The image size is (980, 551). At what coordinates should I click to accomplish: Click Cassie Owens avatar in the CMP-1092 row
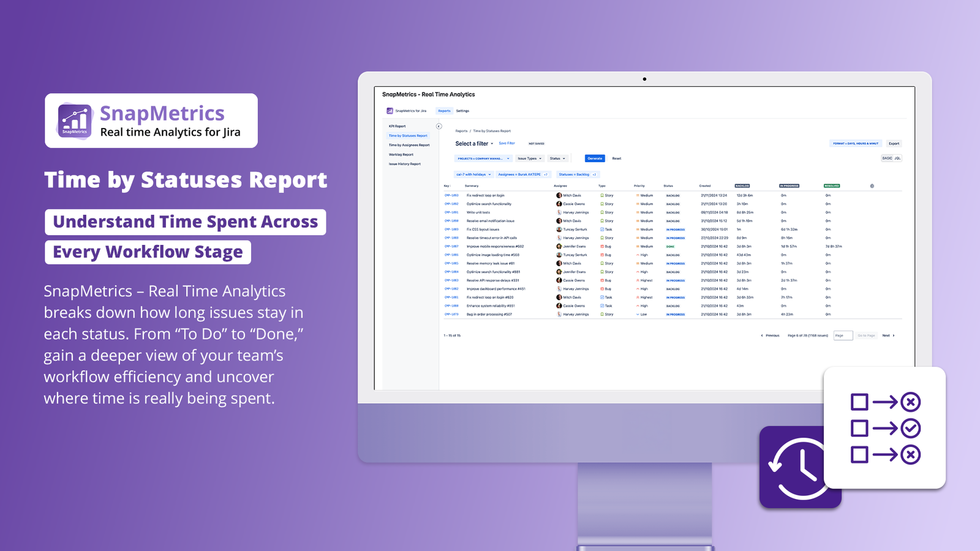[x=559, y=204]
